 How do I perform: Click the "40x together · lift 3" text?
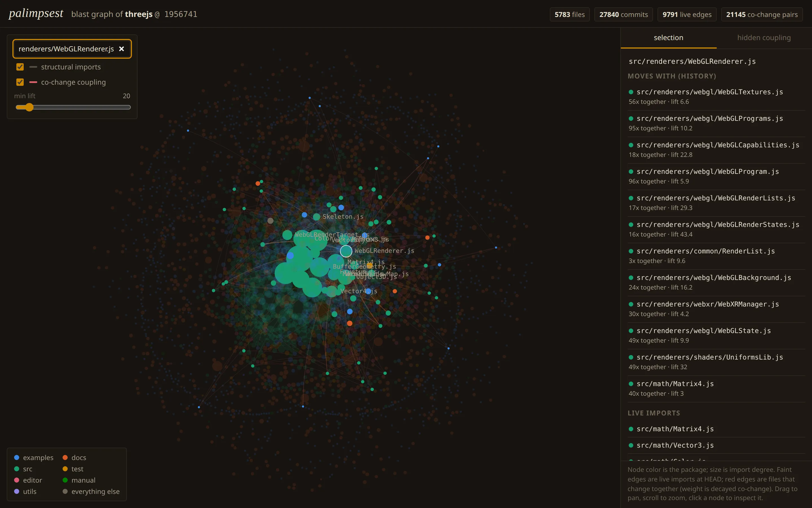[656, 393]
